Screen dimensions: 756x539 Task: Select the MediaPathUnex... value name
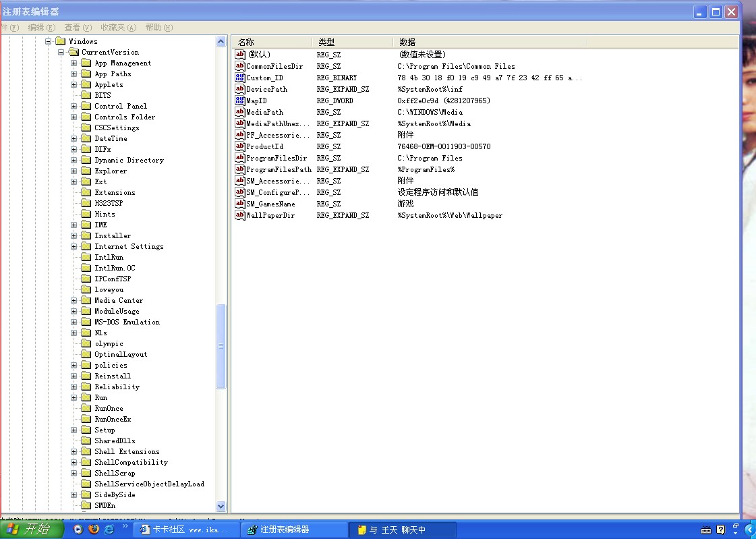coord(278,123)
